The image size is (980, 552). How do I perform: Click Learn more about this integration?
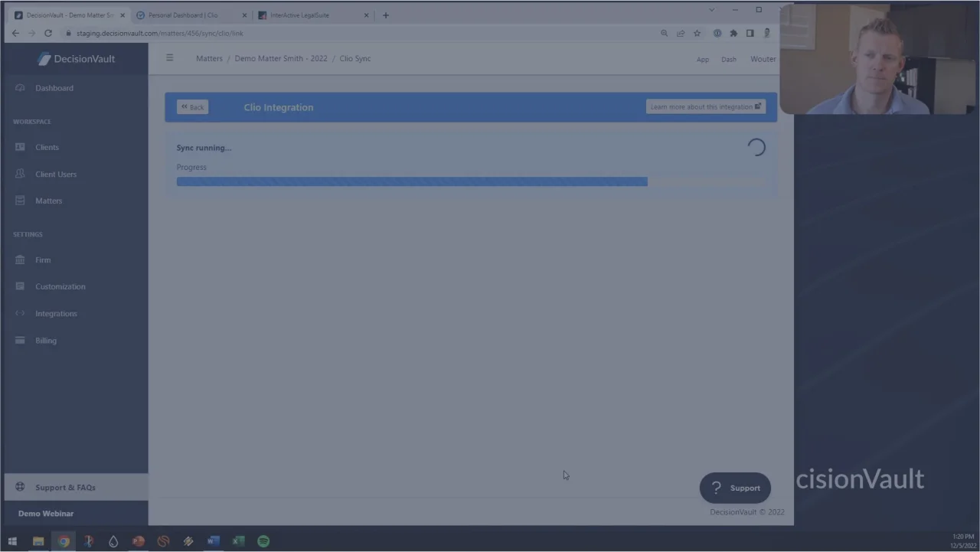pyautogui.click(x=706, y=107)
